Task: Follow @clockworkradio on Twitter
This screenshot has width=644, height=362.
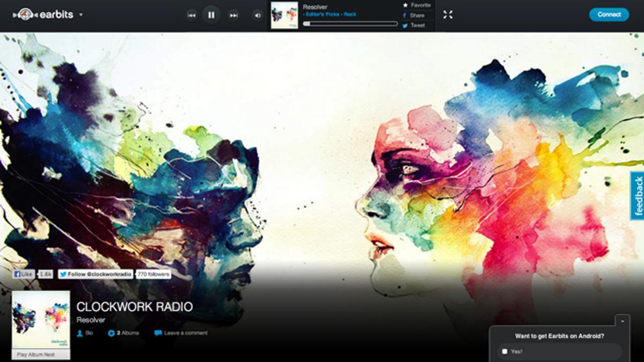Action: (x=96, y=274)
